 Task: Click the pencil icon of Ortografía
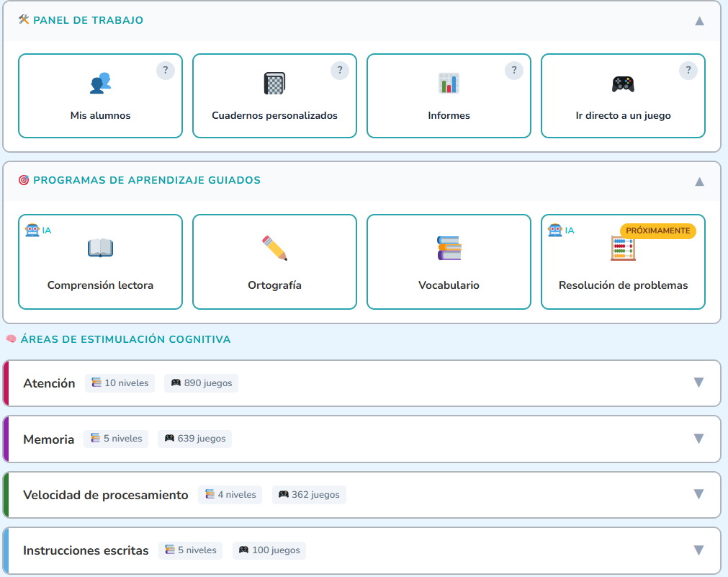click(x=274, y=248)
